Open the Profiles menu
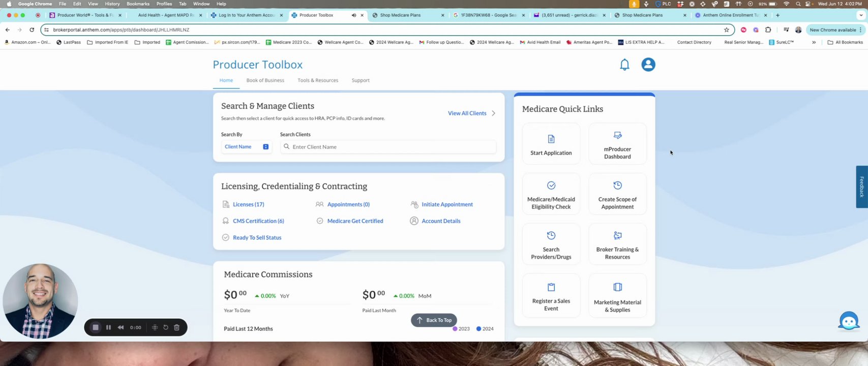The height and width of the screenshot is (366, 868). tap(164, 4)
